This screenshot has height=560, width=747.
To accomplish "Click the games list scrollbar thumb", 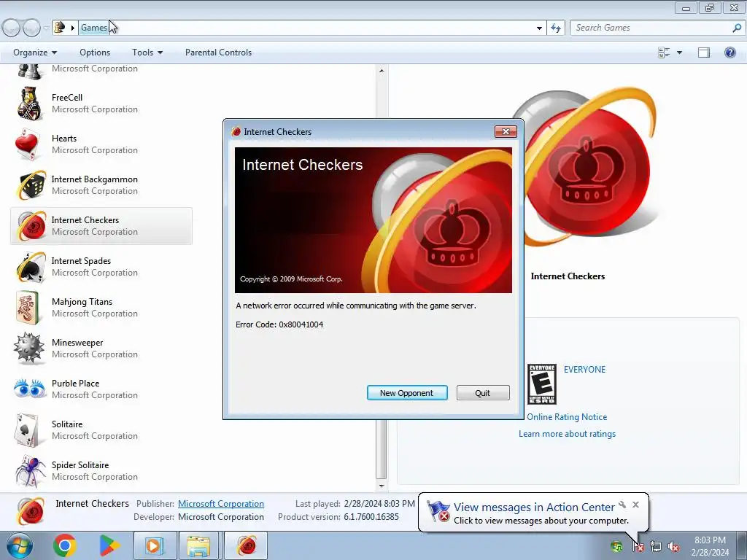I will [x=381, y=449].
